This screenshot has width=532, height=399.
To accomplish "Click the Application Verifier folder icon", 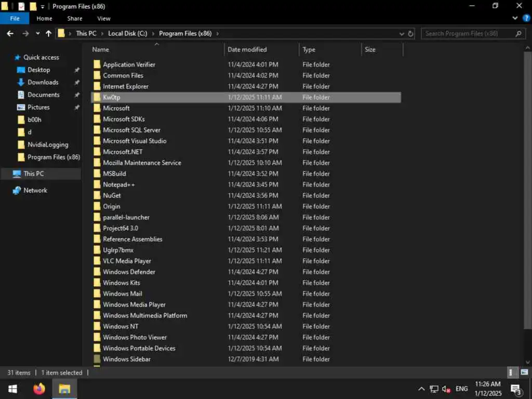I will point(97,64).
